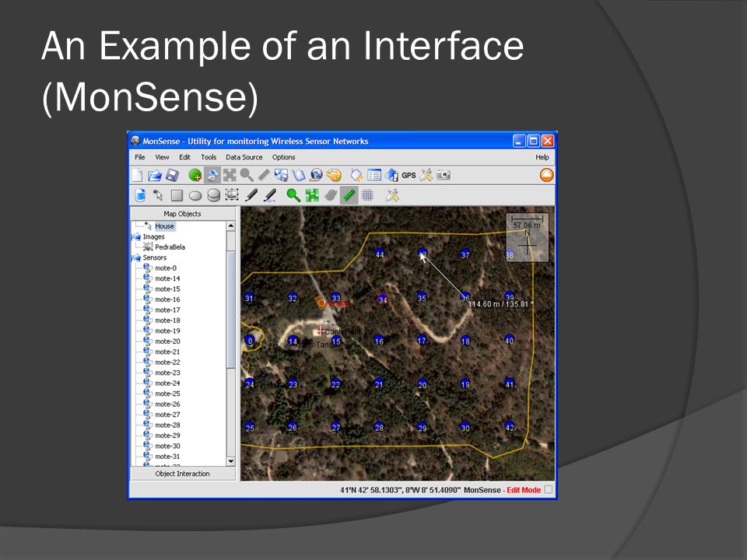Open the color palette icon

pos(334,175)
